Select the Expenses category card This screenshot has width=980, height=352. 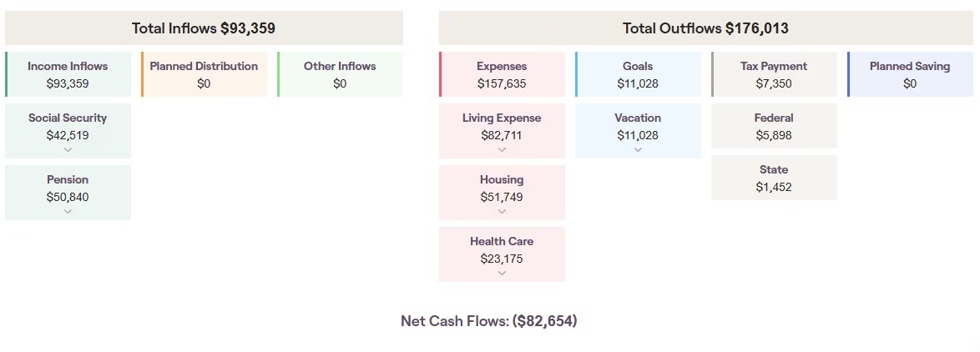click(502, 74)
